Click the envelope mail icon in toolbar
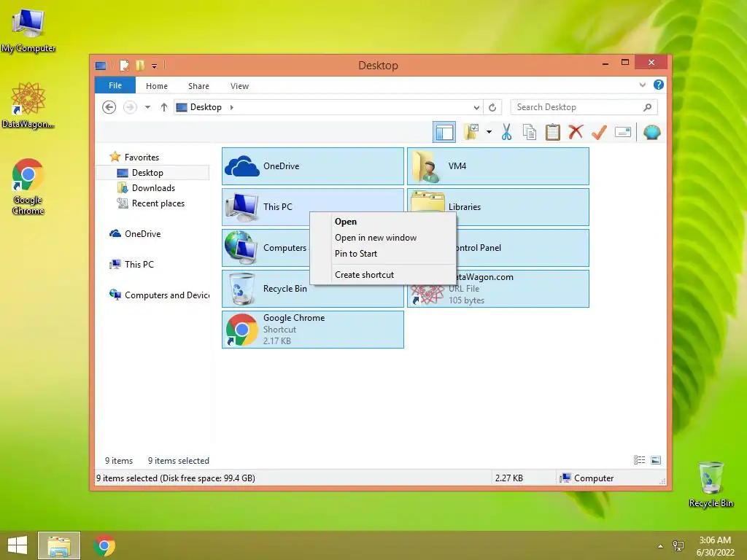 [623, 132]
